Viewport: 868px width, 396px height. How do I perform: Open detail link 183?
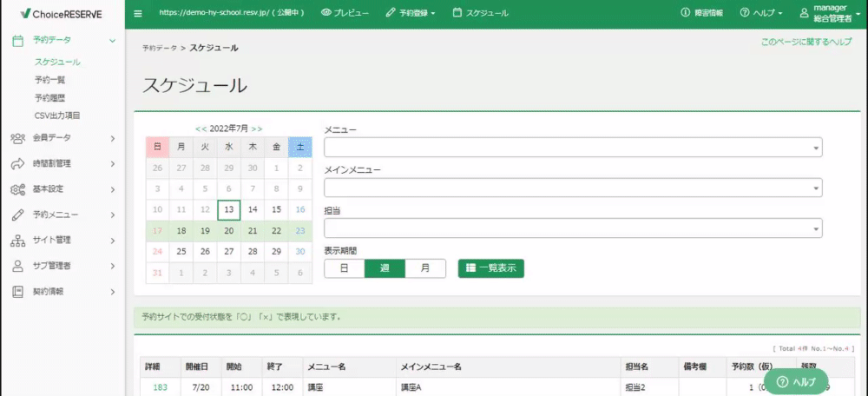point(160,387)
